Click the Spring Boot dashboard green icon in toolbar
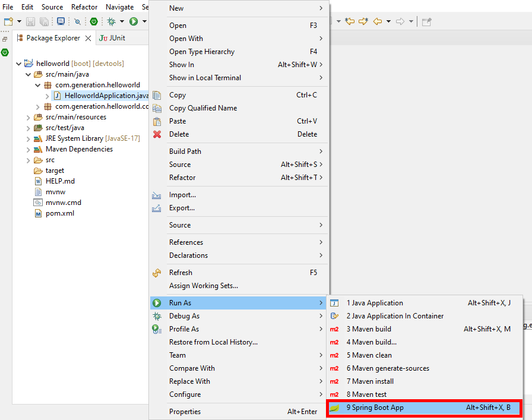The width and height of the screenshot is (532, 420). click(94, 22)
